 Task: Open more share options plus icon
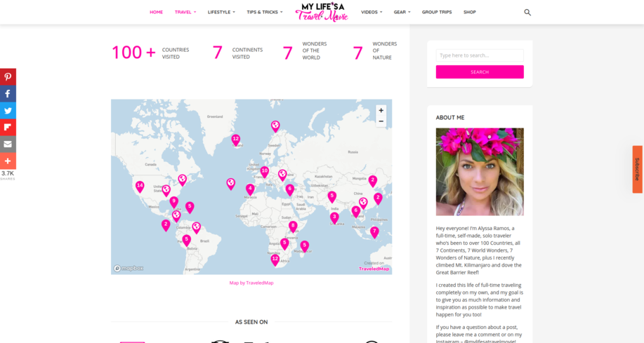coord(8,161)
